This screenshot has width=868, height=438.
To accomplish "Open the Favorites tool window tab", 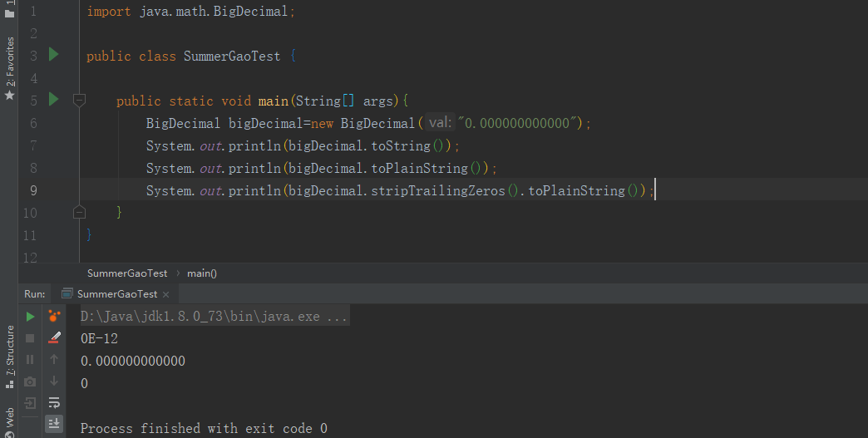I will [x=10, y=61].
